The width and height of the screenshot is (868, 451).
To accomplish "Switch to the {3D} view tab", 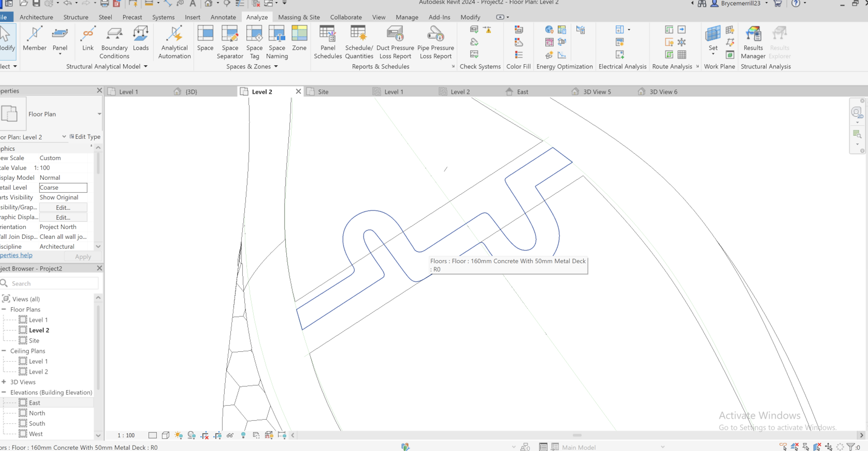I will [191, 92].
